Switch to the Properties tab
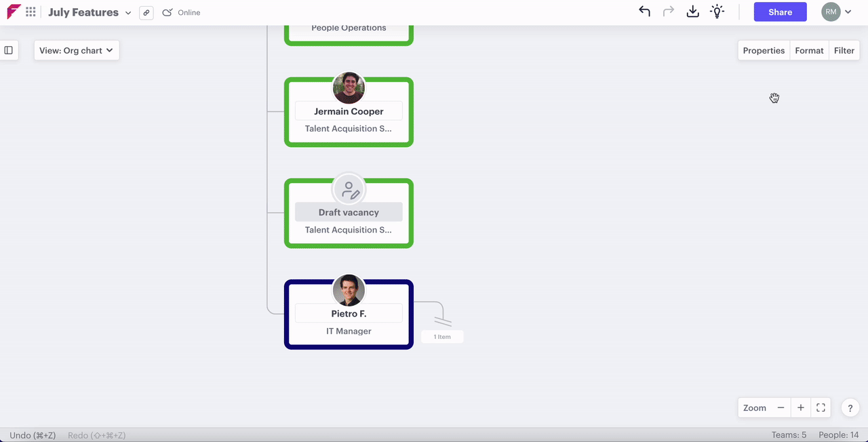868x442 pixels. point(764,50)
